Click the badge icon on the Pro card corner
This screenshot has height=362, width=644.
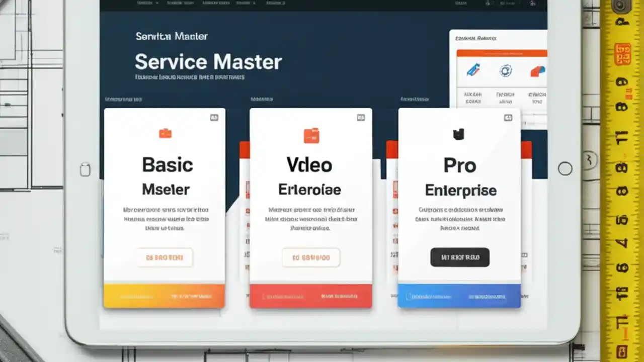point(508,117)
